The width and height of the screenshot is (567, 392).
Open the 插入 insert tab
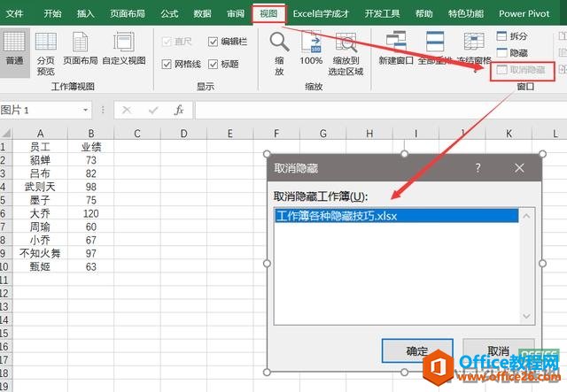click(86, 14)
